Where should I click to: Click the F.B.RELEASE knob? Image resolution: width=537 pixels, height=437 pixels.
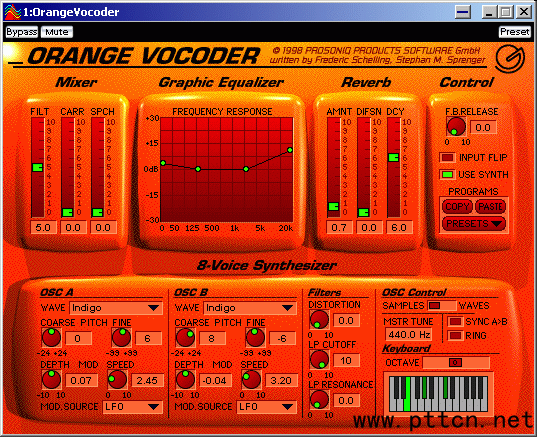click(456, 126)
